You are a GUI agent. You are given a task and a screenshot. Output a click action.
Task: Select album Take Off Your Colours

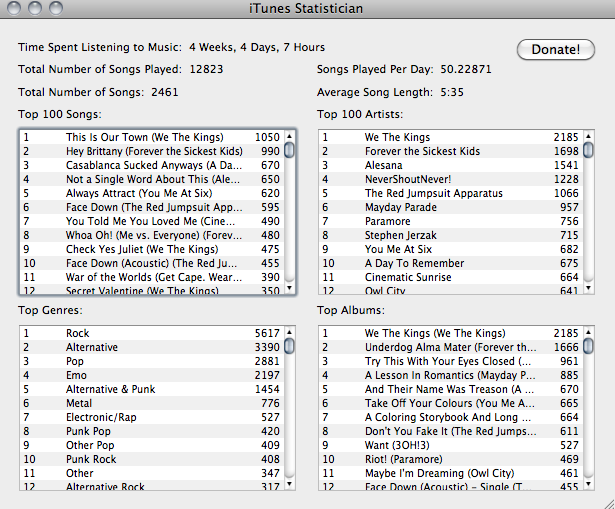(x=451, y=404)
